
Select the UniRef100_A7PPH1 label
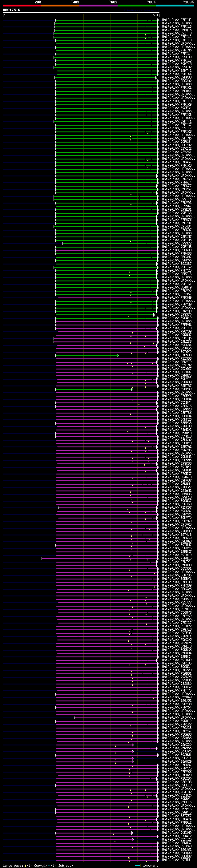click(x=177, y=325)
